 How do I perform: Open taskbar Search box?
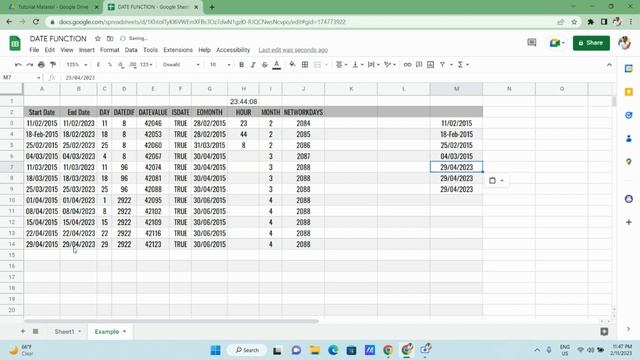tap(247, 350)
